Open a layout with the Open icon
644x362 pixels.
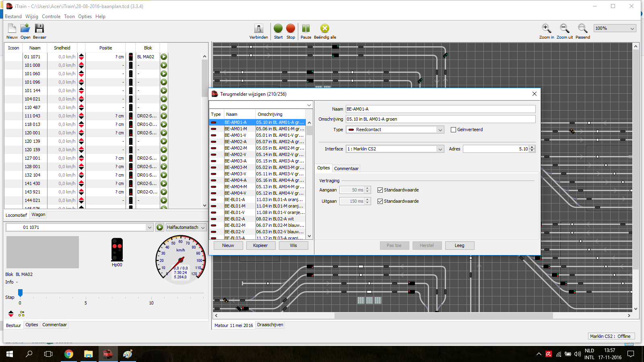[25, 28]
